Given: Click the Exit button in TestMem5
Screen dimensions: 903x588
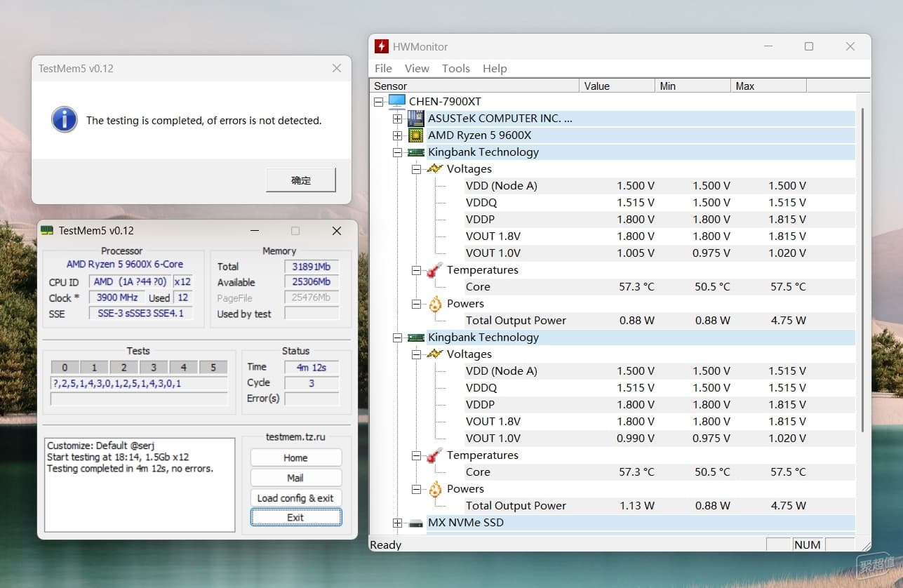Looking at the screenshot, I should [295, 518].
